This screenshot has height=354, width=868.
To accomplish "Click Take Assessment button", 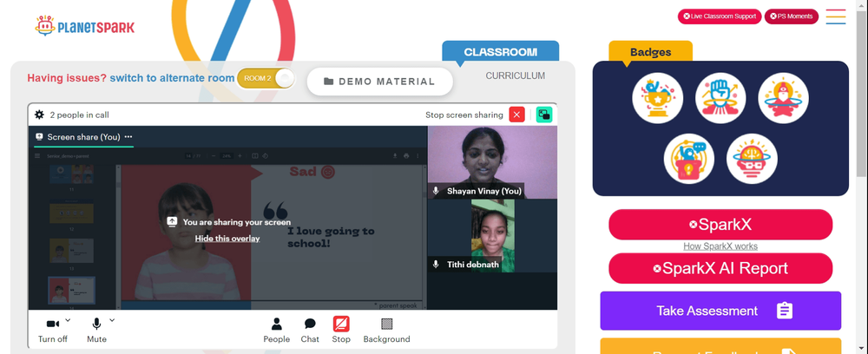I will pyautogui.click(x=720, y=311).
